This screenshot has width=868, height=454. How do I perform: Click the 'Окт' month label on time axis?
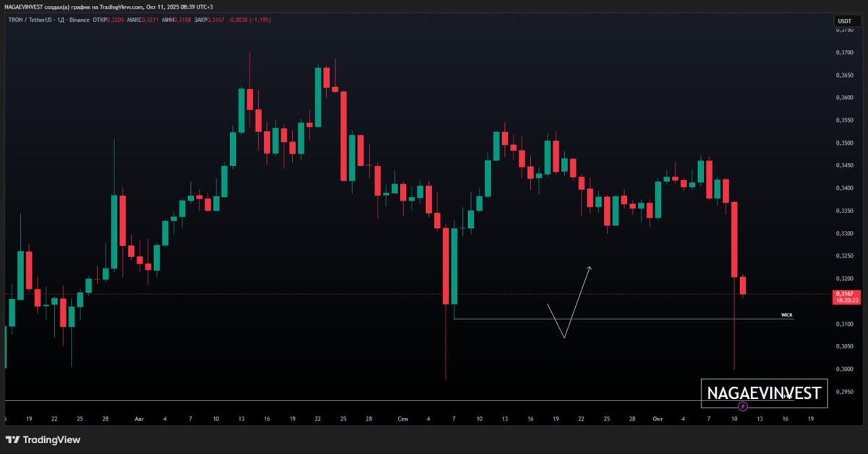click(x=658, y=419)
